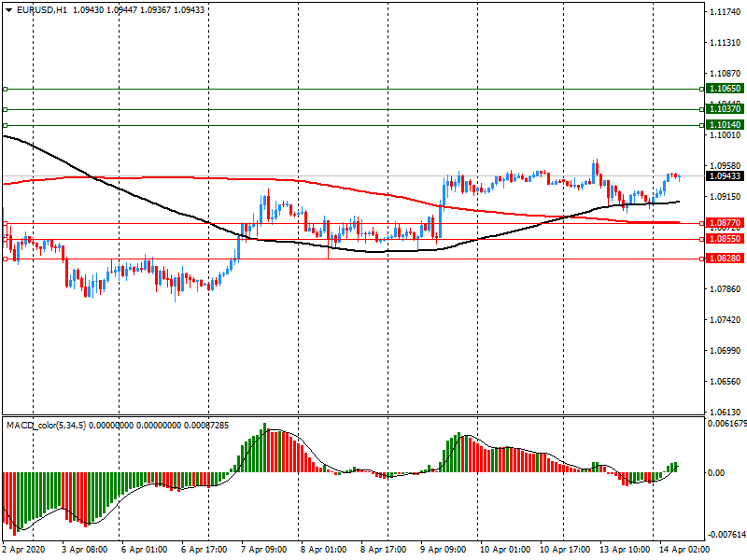Click the green 1.10140 level label

point(725,124)
